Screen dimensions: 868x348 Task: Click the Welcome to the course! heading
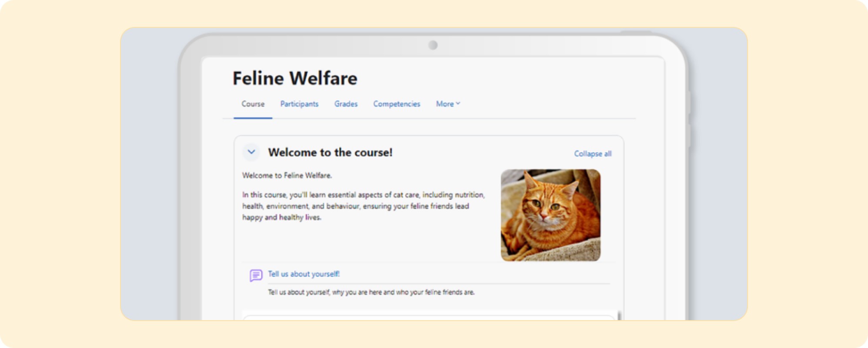tap(330, 152)
